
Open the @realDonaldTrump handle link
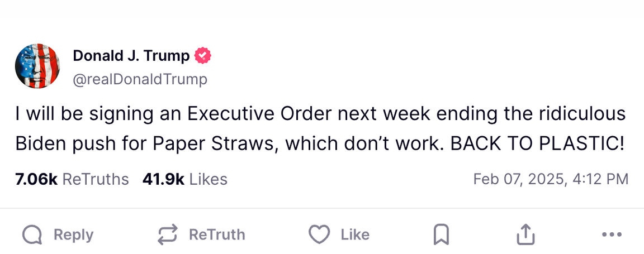[140, 79]
